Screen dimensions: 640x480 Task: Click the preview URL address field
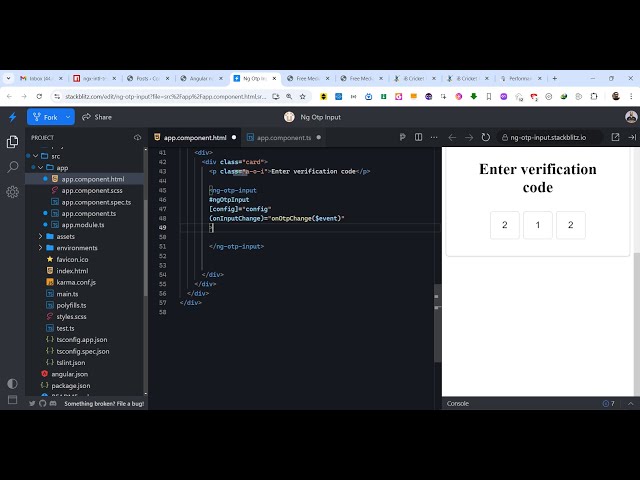coord(548,137)
